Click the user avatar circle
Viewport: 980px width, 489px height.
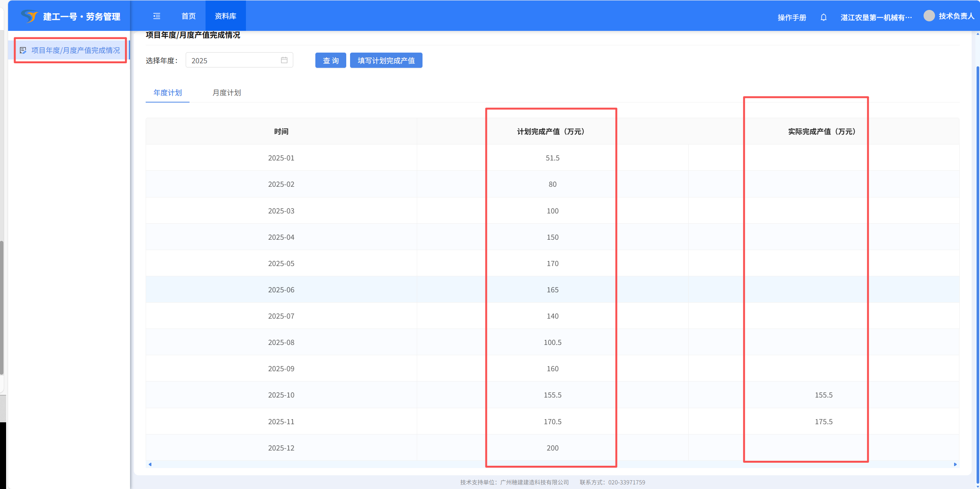point(929,16)
